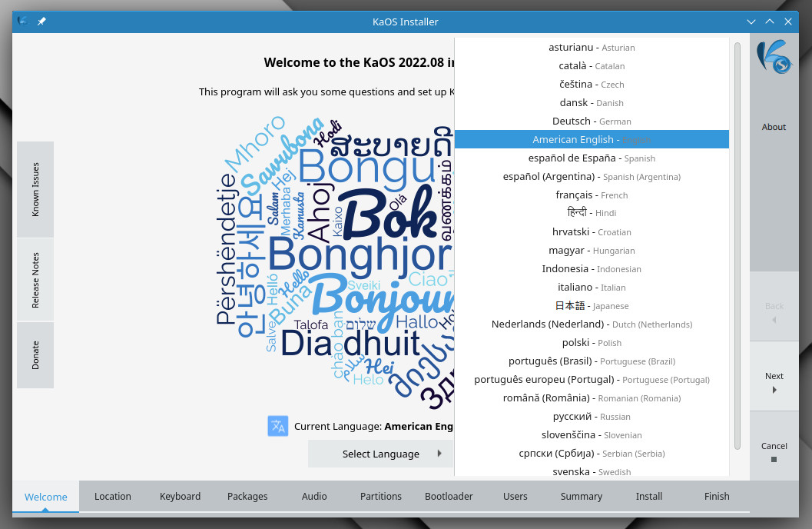Click the language list vertical scrollbar
This screenshot has height=529, width=812.
coord(737,246)
